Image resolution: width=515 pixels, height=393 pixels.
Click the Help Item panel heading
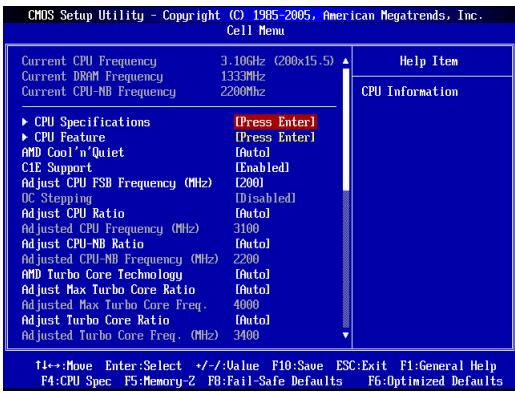coord(429,61)
